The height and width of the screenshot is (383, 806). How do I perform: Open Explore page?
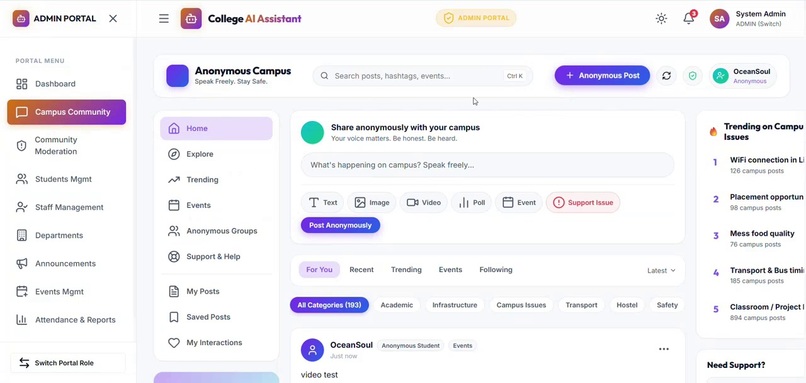coord(216,154)
